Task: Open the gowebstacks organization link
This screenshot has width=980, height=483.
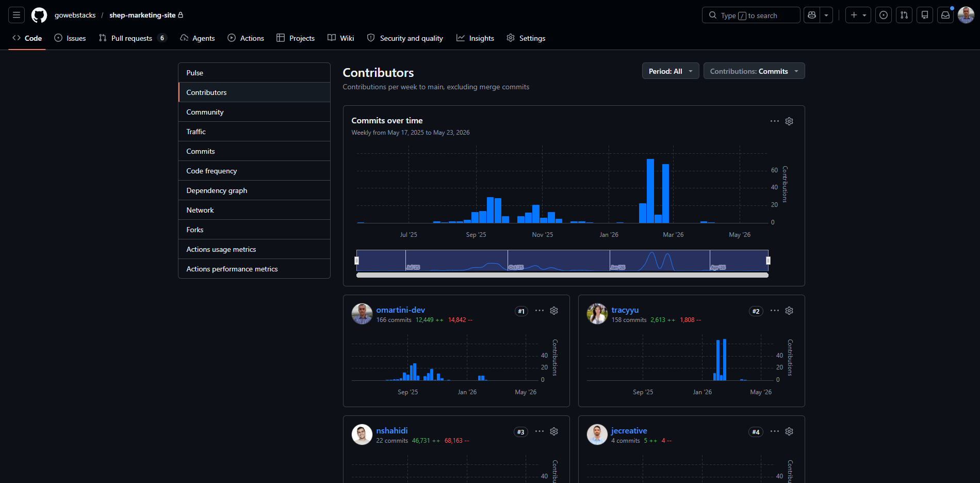Action: [75, 15]
